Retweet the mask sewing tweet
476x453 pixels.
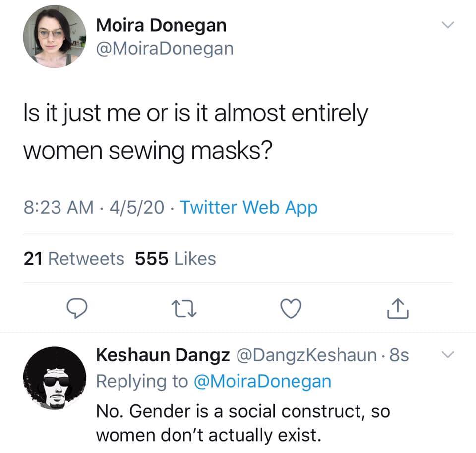pos(184,309)
